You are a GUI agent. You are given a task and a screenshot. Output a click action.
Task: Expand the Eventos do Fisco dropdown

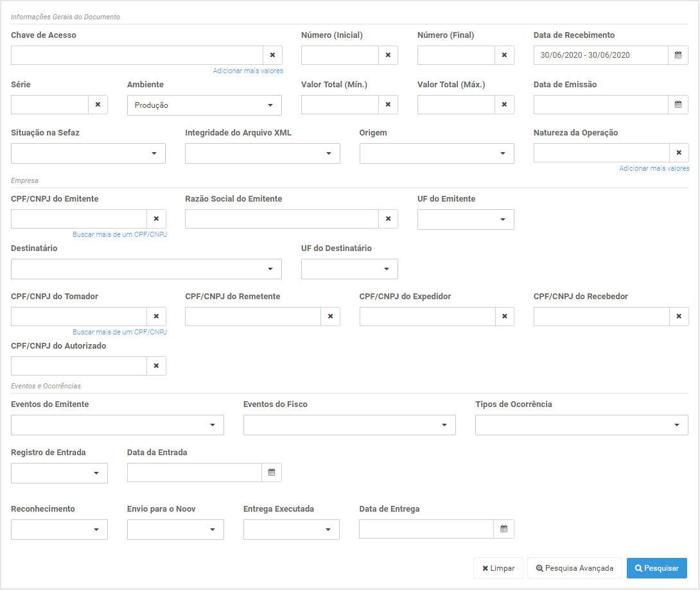tap(349, 425)
